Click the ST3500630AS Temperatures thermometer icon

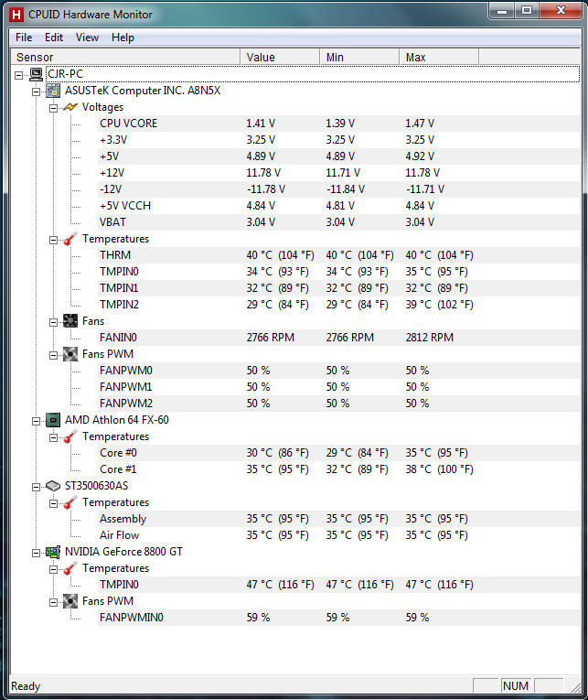70,502
